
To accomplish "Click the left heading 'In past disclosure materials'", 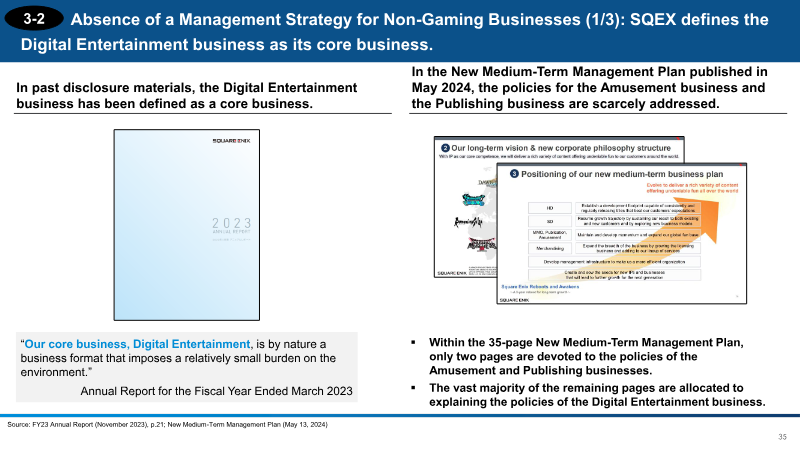I will [187, 95].
